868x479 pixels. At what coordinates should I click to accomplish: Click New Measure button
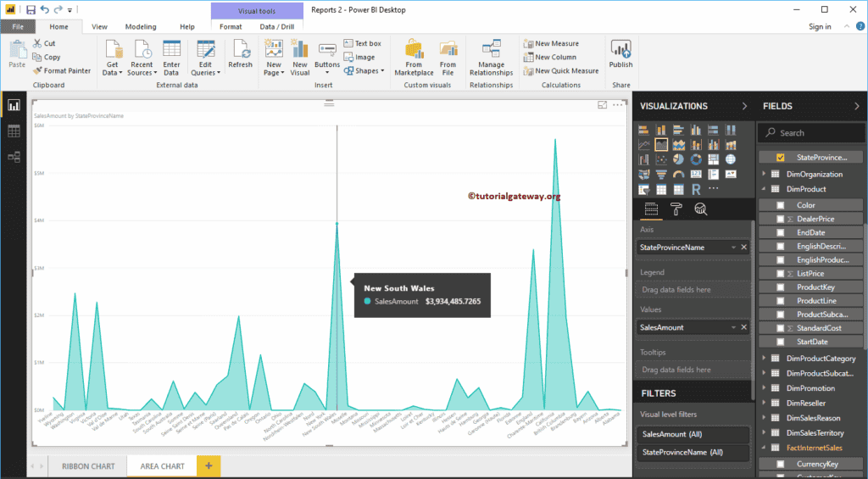[x=551, y=43]
